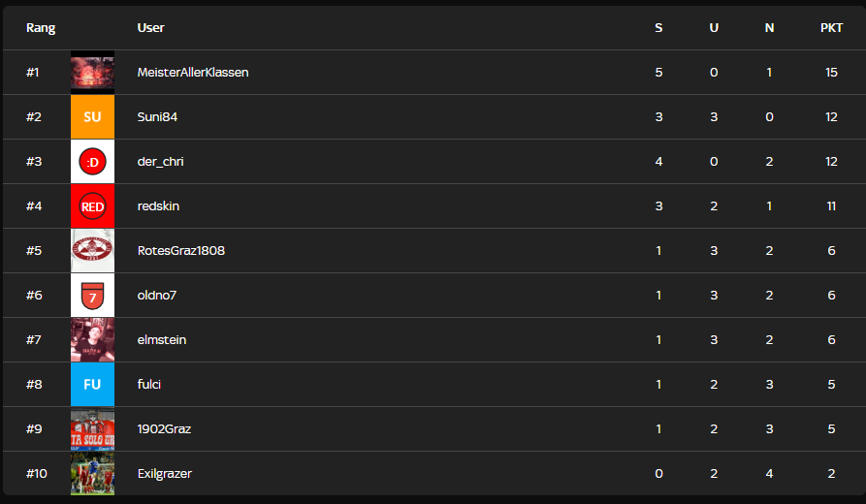866x504 pixels.
Task: Open 1902Graz's fan banner avatar
Action: tap(92, 429)
